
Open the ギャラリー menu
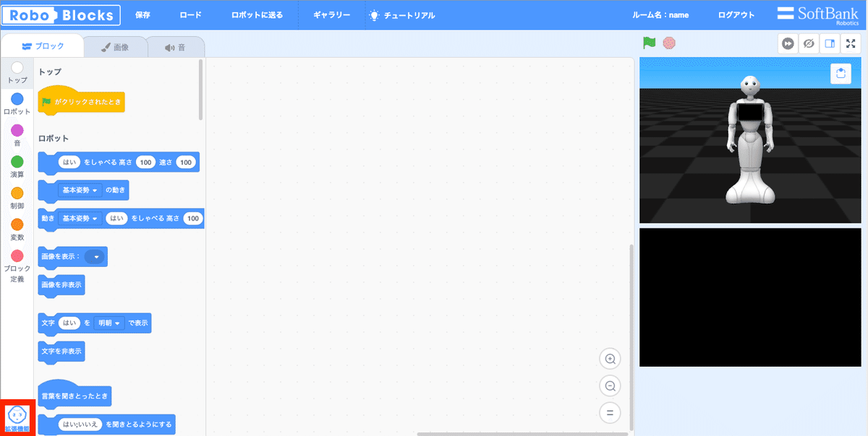click(x=331, y=14)
